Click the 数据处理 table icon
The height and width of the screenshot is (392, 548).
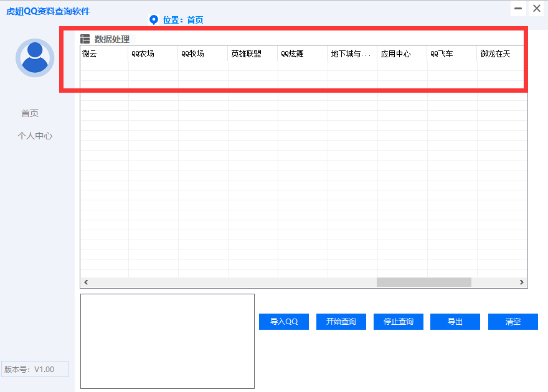[x=85, y=39]
